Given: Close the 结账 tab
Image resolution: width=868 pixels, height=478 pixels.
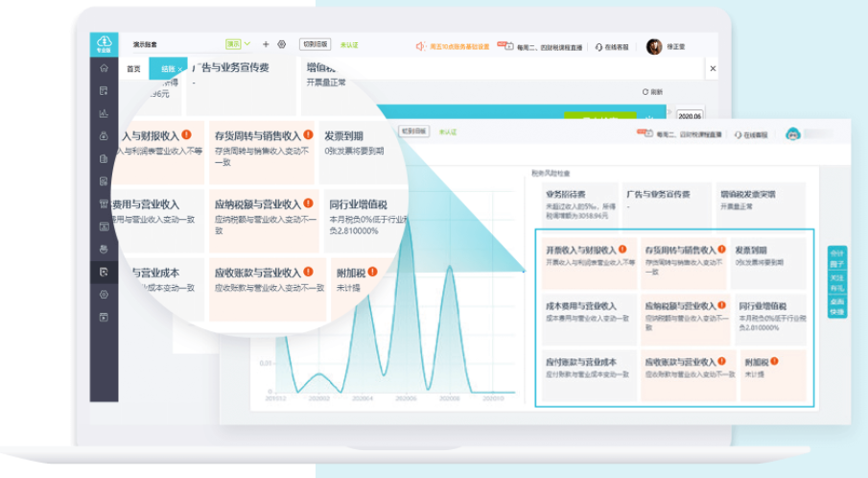Looking at the screenshot, I should click(180, 69).
